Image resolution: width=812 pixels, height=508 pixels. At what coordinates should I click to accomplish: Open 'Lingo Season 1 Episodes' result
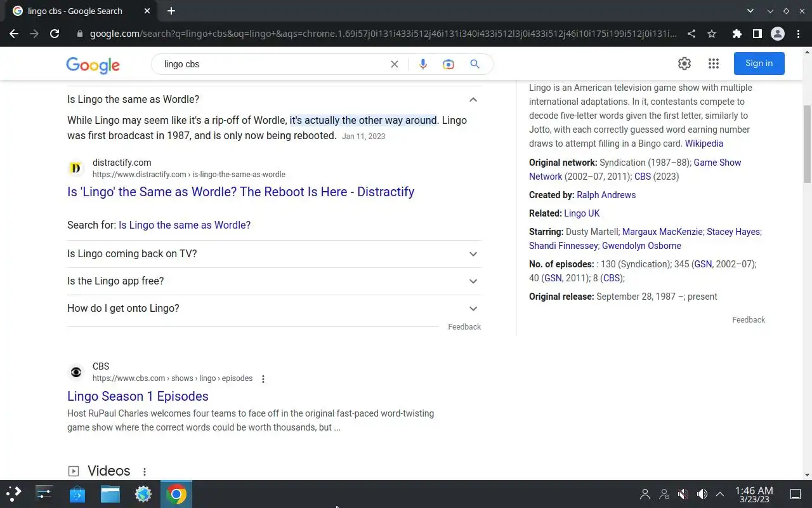coord(138,396)
